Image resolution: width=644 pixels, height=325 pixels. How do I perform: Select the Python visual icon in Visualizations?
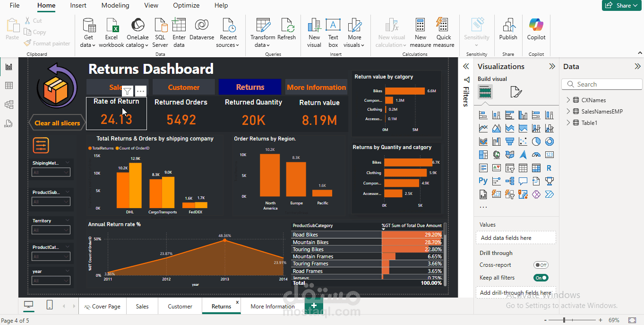click(x=482, y=181)
